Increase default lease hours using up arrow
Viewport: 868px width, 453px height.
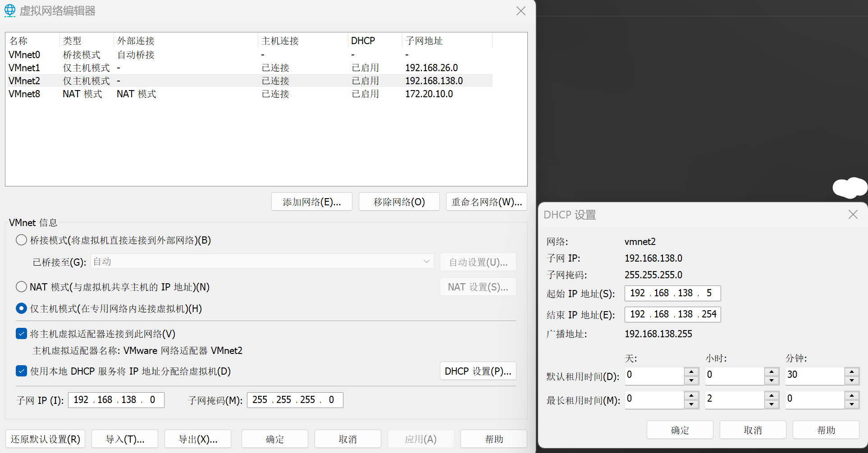[771, 372]
